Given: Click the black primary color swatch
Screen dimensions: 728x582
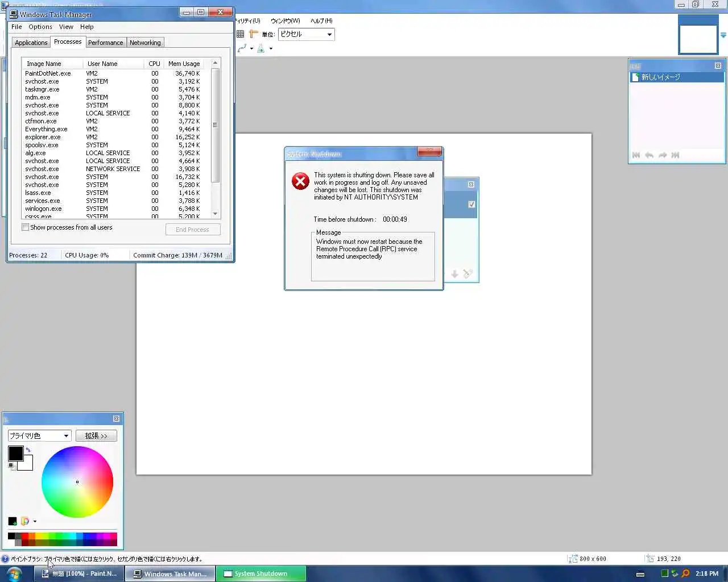Looking at the screenshot, I should point(15,453).
